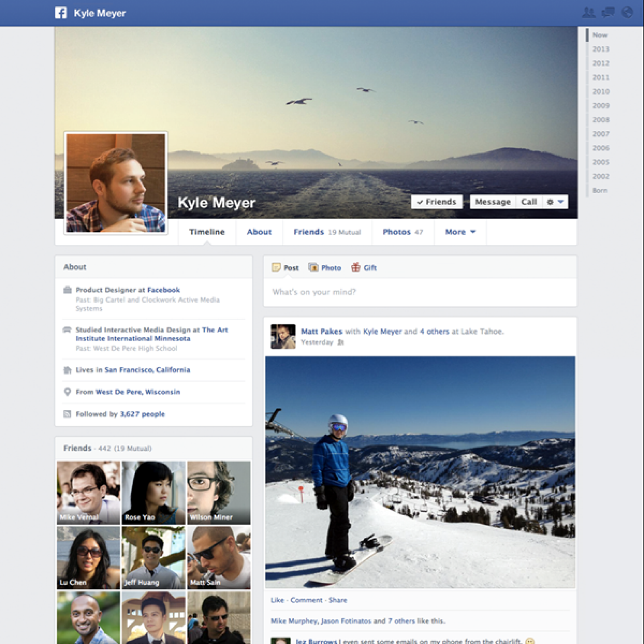Screen dimensions: 644x644
Task: Open Rose Yao's friend thumbnail
Action: coord(153,493)
